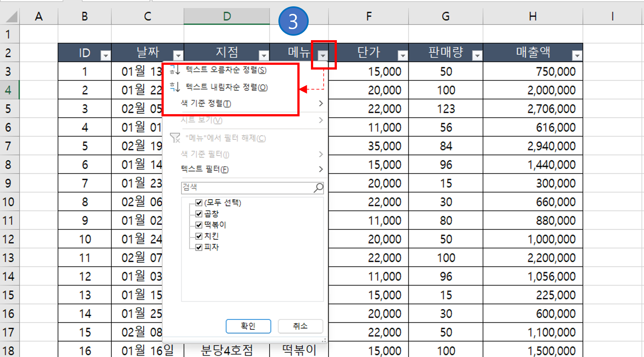The width and height of the screenshot is (644, 357).
Task: Uncheck the (모두 선택) checkbox
Action: click(x=198, y=203)
